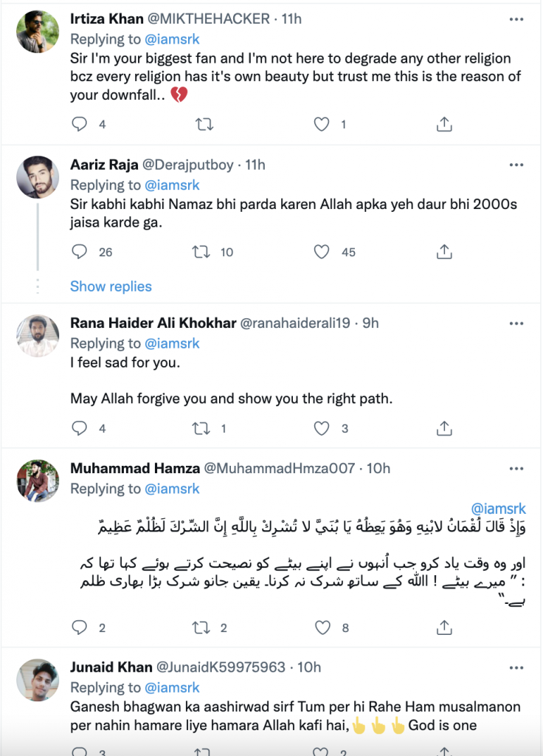The width and height of the screenshot is (543, 756).
Task: Like Muhammad Hamza's tweet
Action: 322,628
